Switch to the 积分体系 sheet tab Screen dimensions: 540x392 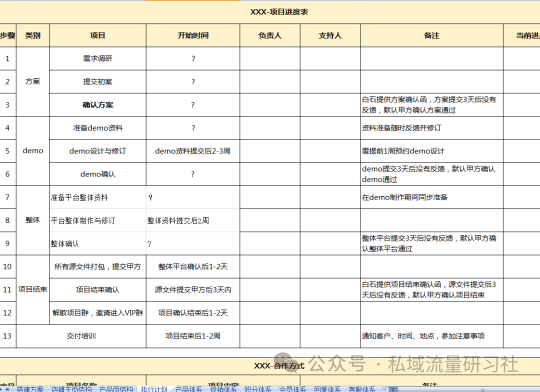258,389
